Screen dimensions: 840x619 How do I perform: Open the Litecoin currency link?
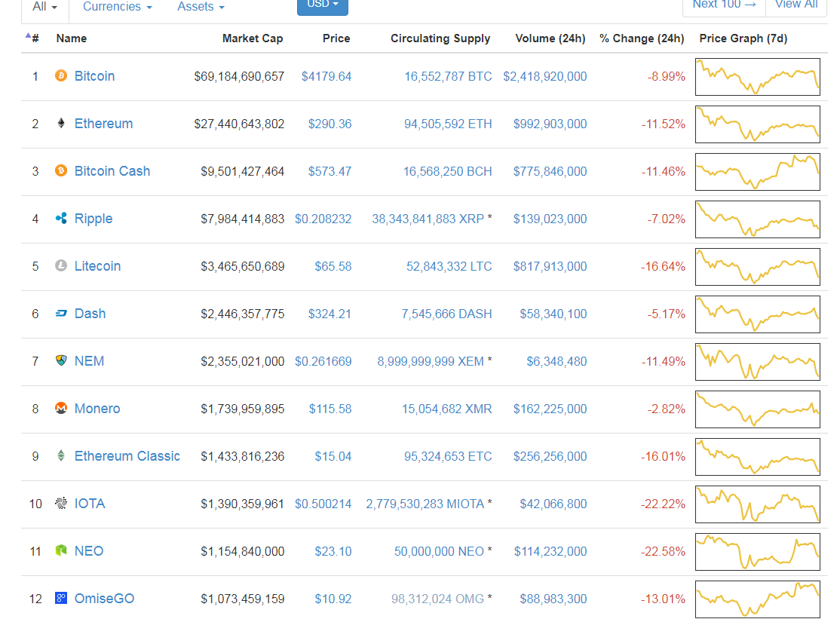[x=97, y=266]
